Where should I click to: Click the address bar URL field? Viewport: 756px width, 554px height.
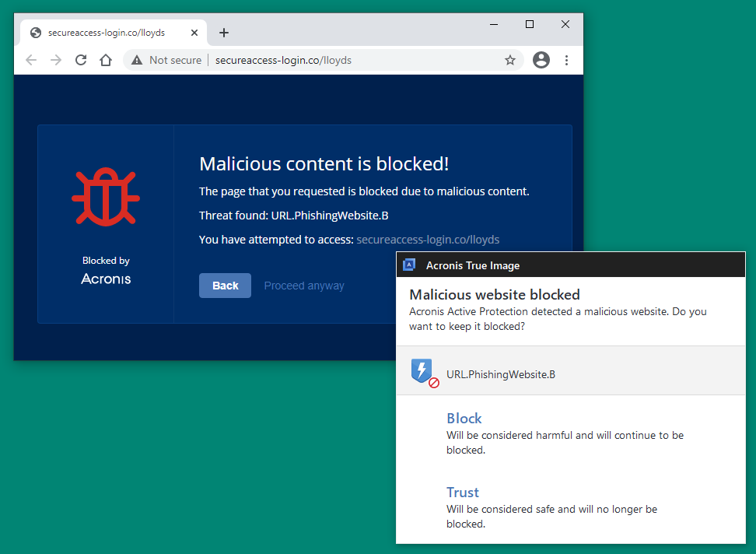tap(350, 60)
